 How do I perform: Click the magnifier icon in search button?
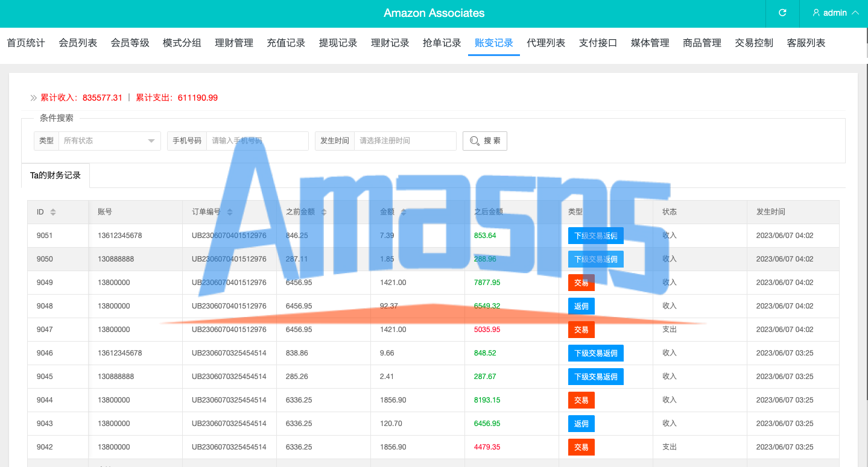tap(475, 141)
